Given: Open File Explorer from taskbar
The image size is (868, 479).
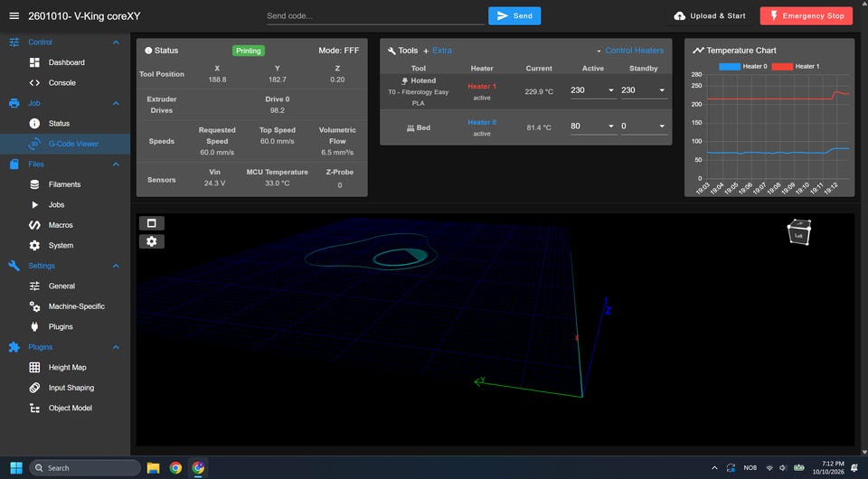Looking at the screenshot, I should pyautogui.click(x=154, y=468).
